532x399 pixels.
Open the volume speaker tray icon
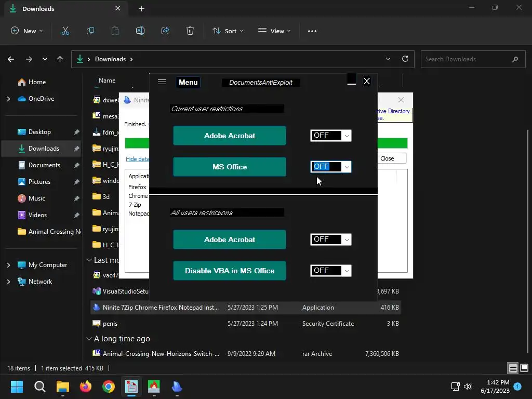coord(468,387)
